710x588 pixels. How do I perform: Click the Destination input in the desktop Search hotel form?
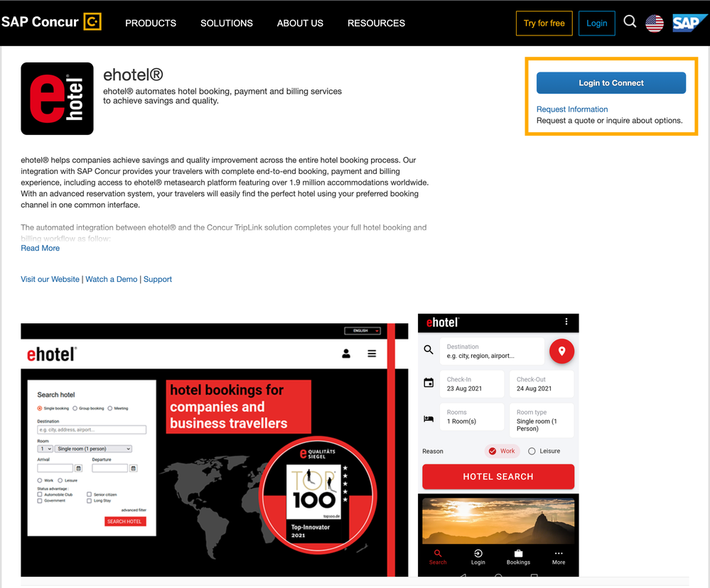pyautogui.click(x=92, y=430)
